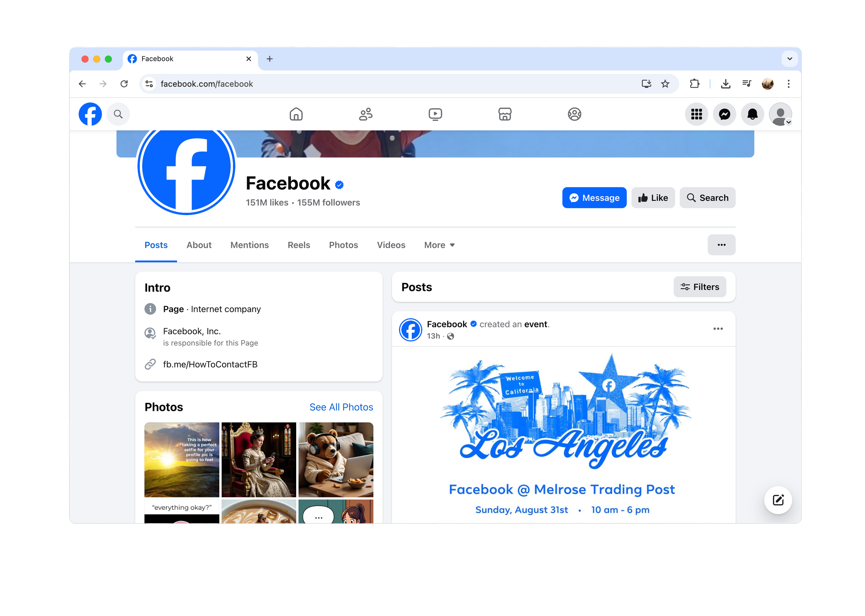Open the Friends icon in top navigation

click(366, 114)
